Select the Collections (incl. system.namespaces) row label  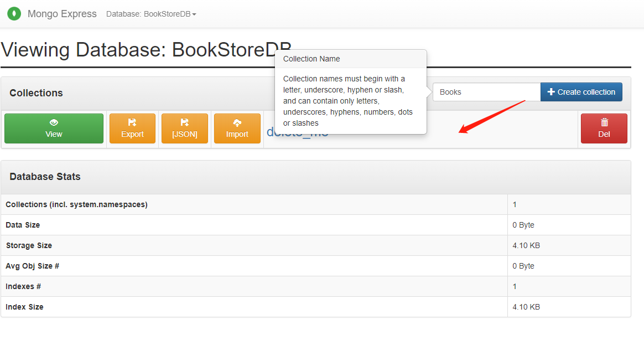click(x=76, y=204)
